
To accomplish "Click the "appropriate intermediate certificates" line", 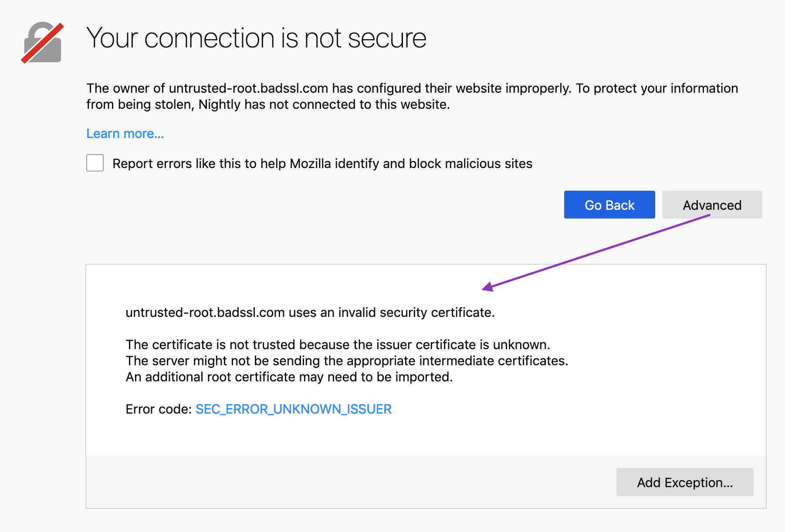I will tap(457, 361).
